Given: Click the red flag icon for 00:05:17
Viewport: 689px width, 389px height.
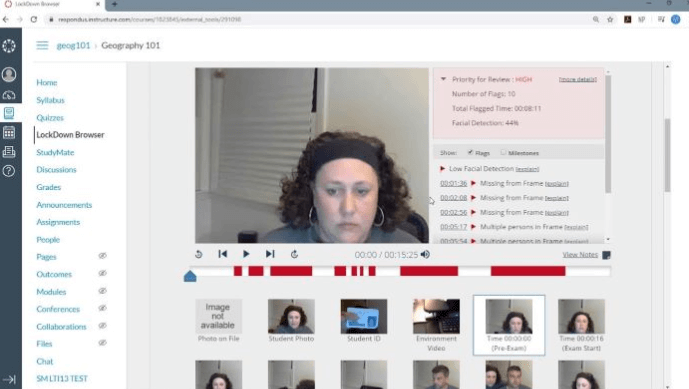Looking at the screenshot, I should tap(473, 227).
